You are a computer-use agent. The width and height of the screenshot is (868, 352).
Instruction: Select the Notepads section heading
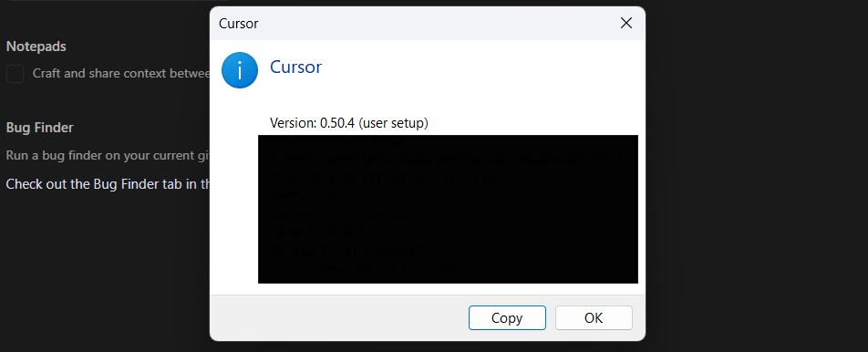36,47
